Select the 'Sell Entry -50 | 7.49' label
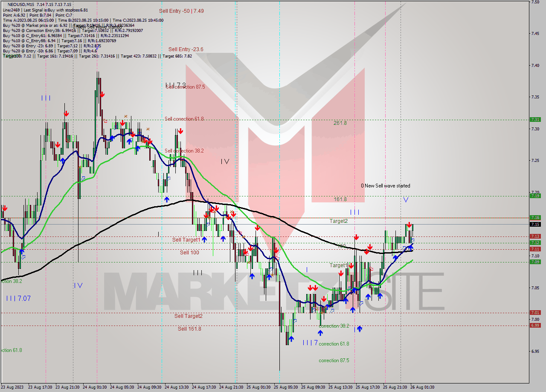546x392 pixels. 181,11
